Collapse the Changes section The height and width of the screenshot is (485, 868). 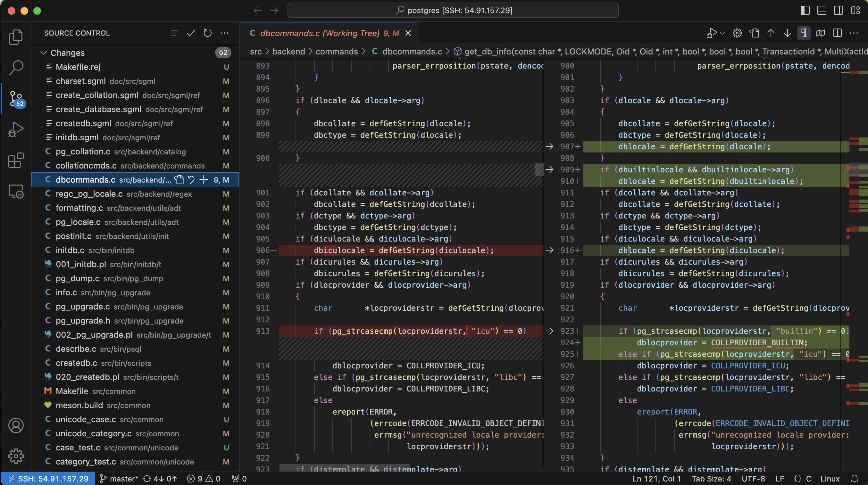click(44, 53)
